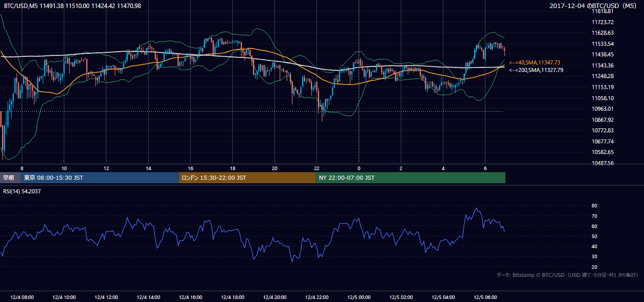Click hour tick 6 under price chart
Viewport: 644px width, 302px height.
tap(485, 168)
